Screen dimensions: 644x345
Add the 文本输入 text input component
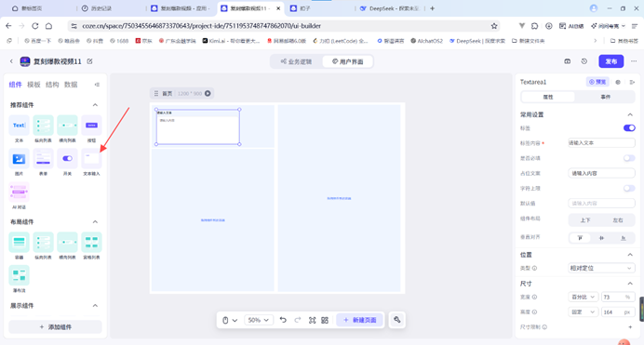[91, 159]
